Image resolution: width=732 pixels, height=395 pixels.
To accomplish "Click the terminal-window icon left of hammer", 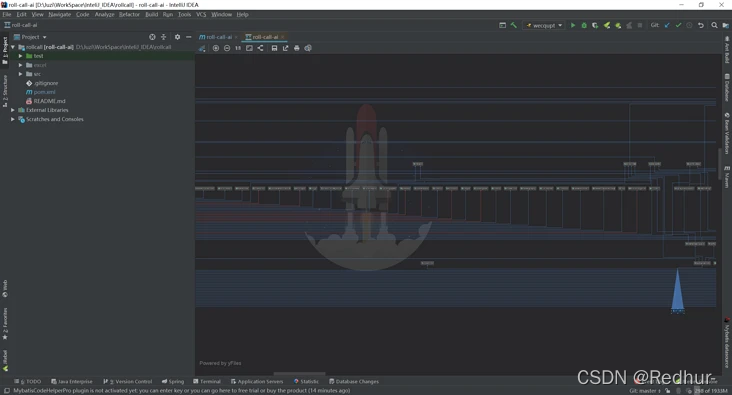I will pyautogui.click(x=502, y=25).
